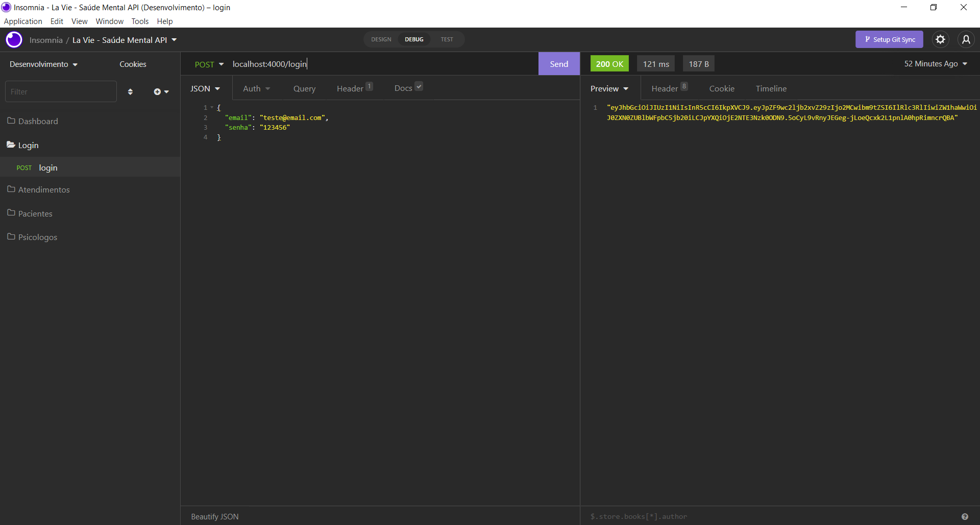Open the Application menu
Image resolution: width=980 pixels, height=525 pixels.
23,21
